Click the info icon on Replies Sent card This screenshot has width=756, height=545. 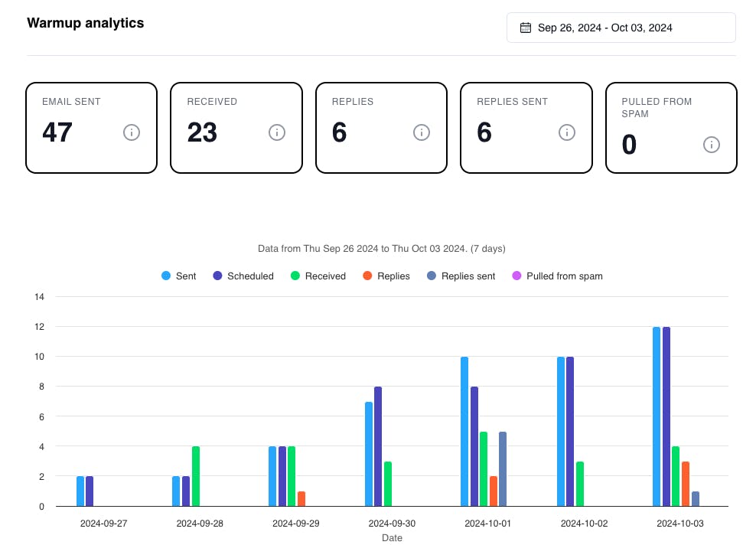[567, 132]
